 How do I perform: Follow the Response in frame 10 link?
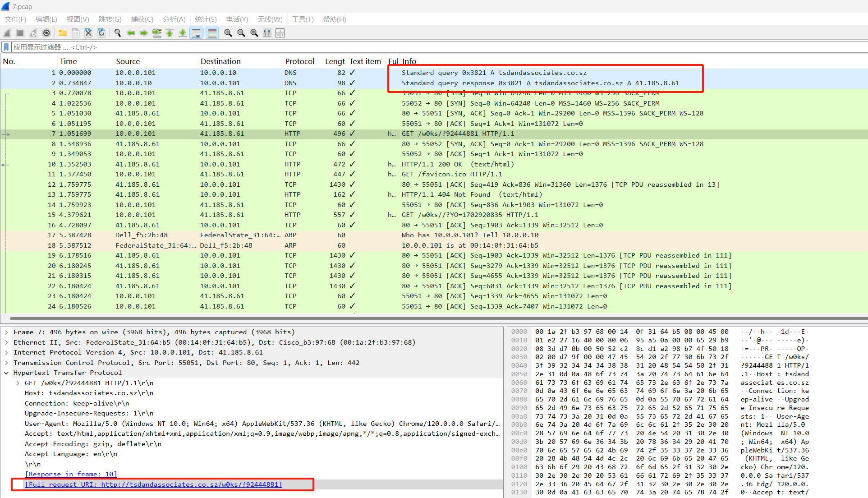71,474
